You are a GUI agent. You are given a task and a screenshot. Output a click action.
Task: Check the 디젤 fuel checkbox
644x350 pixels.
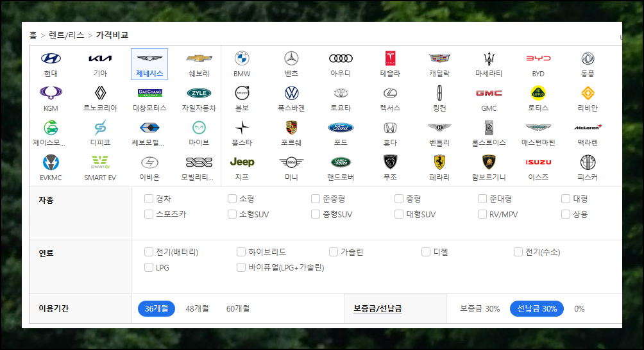[x=426, y=252]
